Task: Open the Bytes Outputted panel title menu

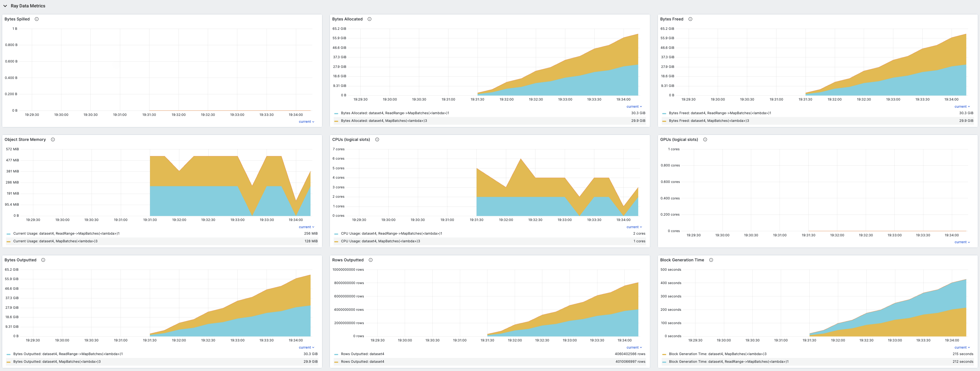Action: pos(20,260)
